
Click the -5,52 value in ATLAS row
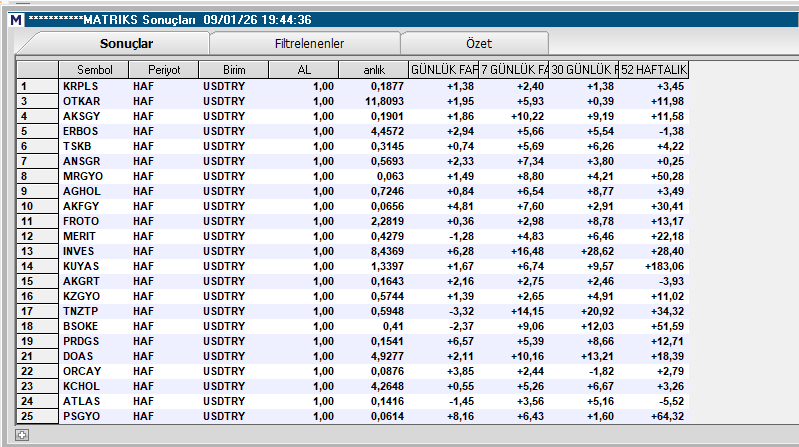(671, 401)
